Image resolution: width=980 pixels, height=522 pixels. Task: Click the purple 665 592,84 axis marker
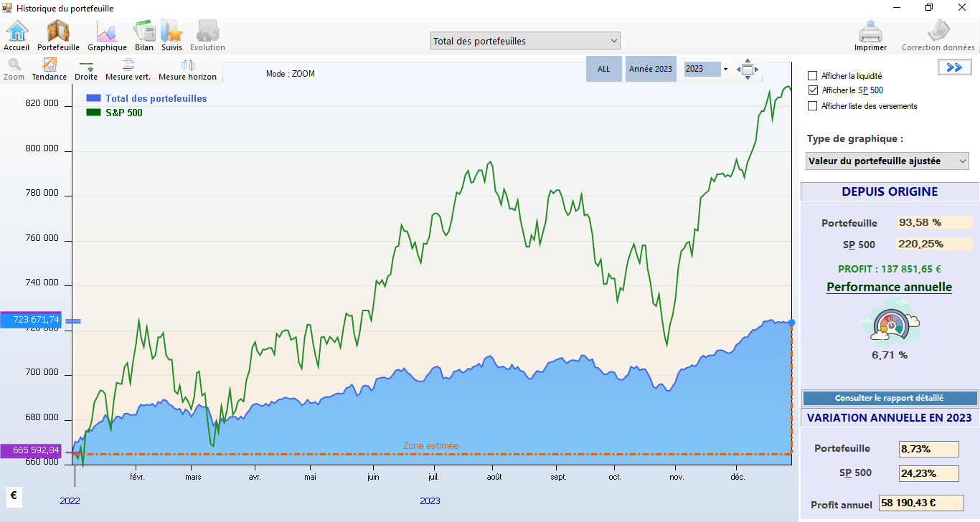point(32,450)
